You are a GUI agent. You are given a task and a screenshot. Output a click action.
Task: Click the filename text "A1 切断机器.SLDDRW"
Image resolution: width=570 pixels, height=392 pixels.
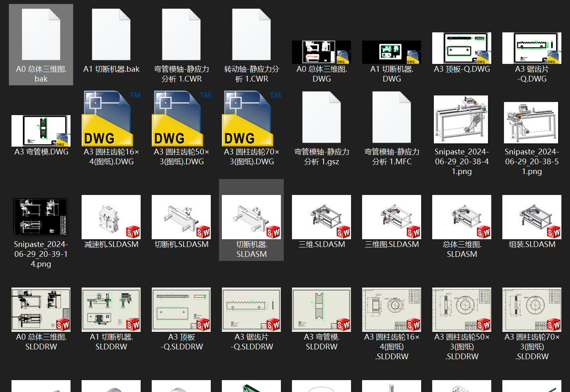[111, 342]
